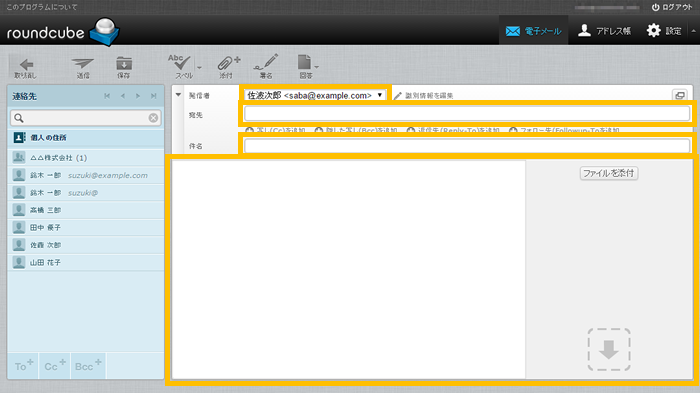Click the send message paper-plane icon
This screenshot has width=700, height=393.
(x=83, y=64)
